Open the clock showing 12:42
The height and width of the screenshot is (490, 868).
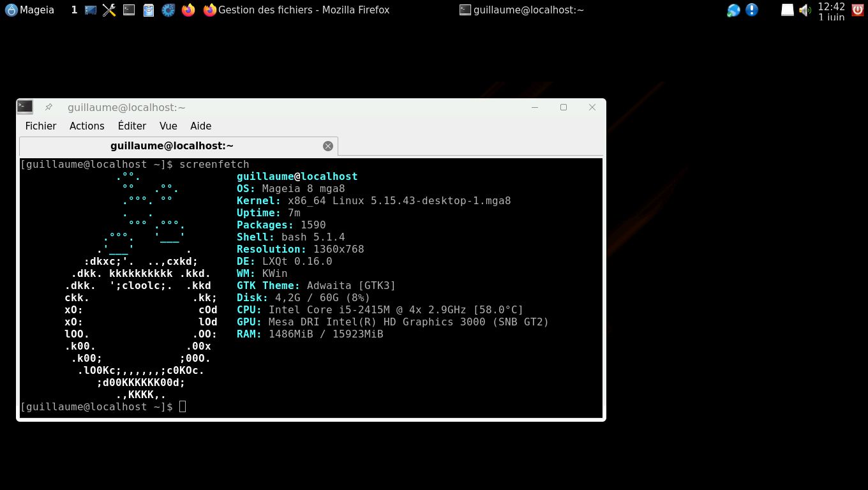pyautogui.click(x=832, y=11)
